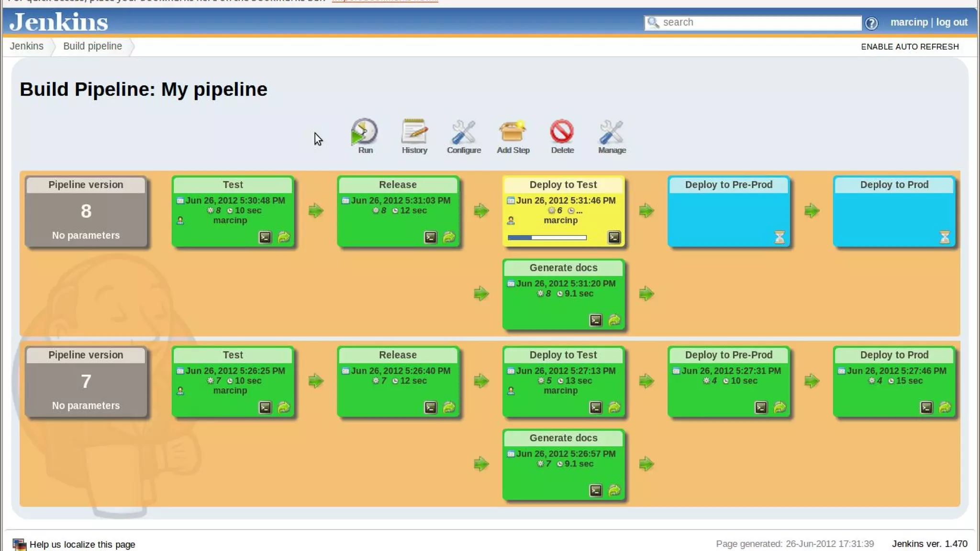The width and height of the screenshot is (980, 551).
Task: Open blue Deploy to Prod job header
Action: pyautogui.click(x=894, y=185)
